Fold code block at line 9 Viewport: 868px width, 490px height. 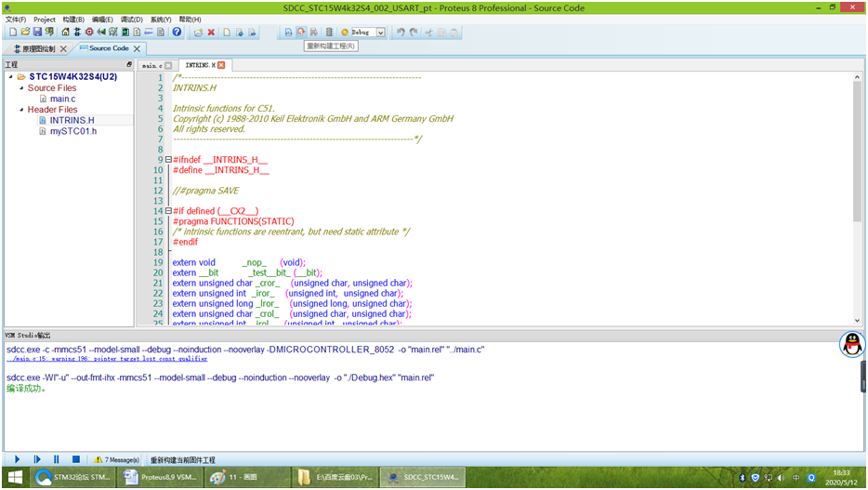[168, 160]
